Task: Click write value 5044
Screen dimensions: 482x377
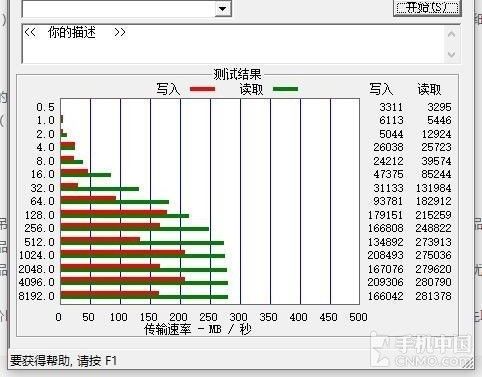Action: 391,134
